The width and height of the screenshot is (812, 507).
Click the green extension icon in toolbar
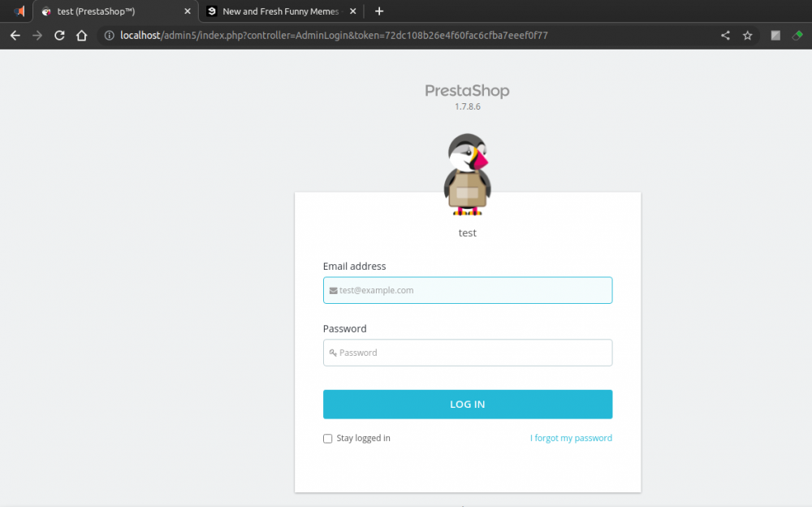click(x=798, y=36)
